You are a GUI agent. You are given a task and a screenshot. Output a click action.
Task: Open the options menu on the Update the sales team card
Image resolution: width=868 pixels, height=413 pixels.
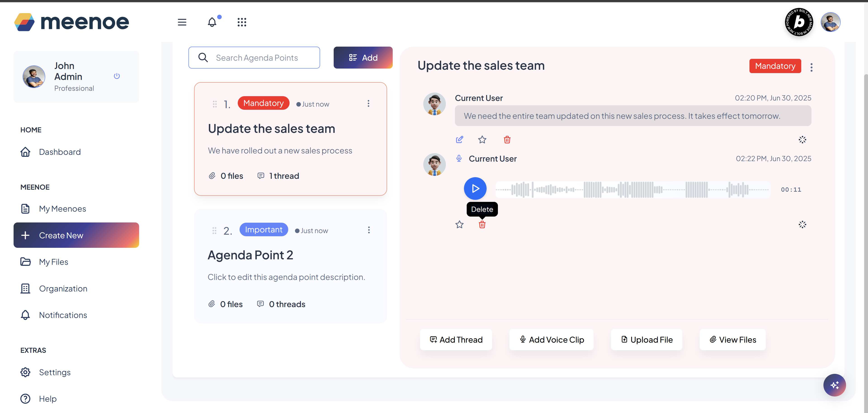368,103
